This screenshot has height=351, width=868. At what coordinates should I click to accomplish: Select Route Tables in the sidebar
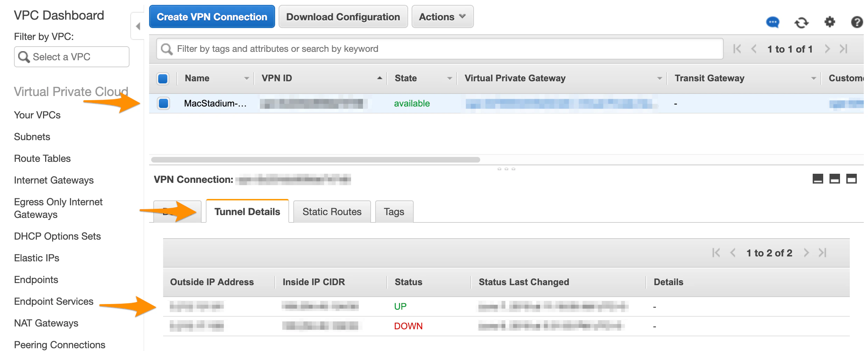[42, 158]
